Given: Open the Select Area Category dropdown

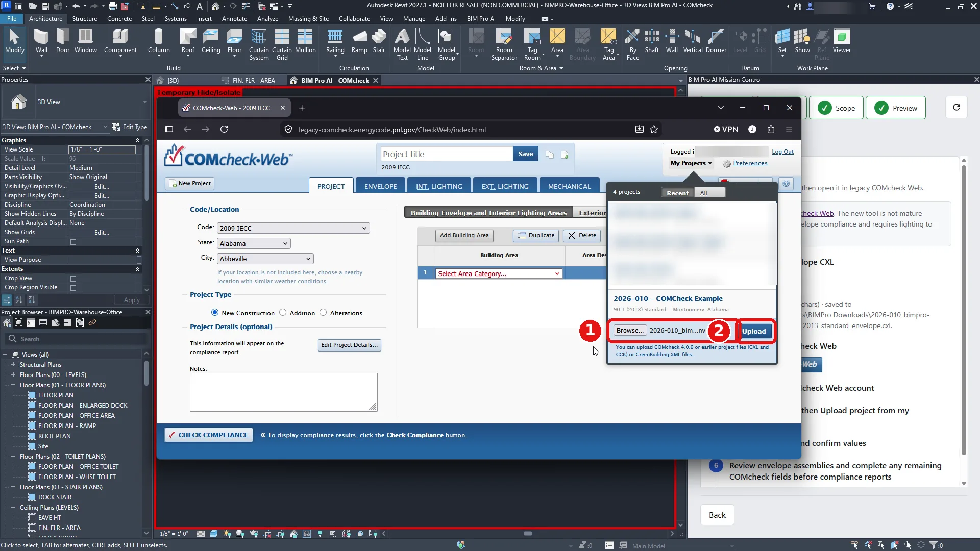Looking at the screenshot, I should [499, 273].
